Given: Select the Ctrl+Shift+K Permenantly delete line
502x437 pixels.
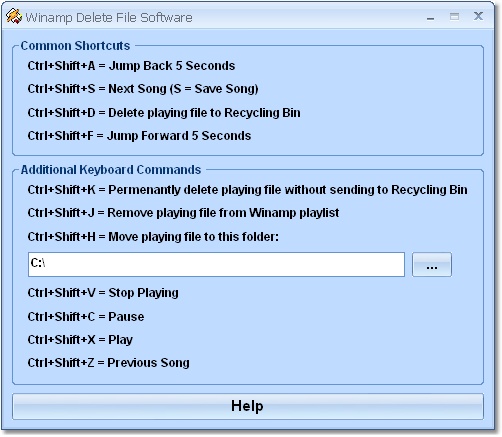Looking at the screenshot, I should [x=247, y=190].
